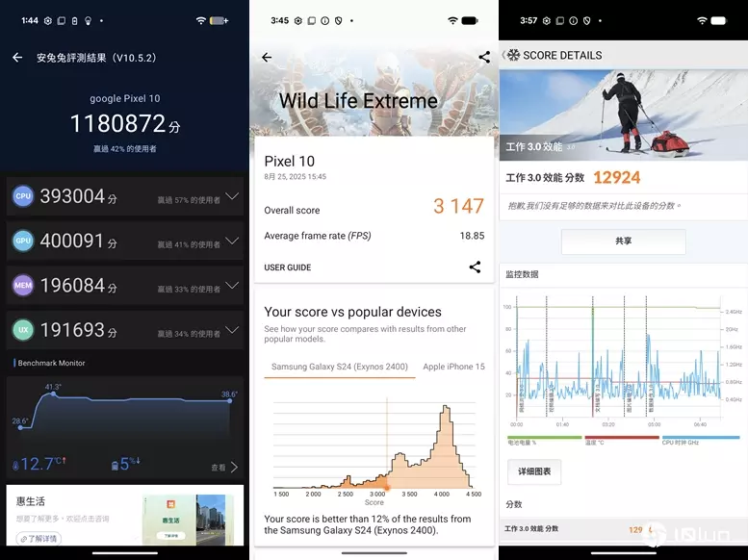The width and height of the screenshot is (748, 560).
Task: Tap the 共享 share button
Action: pos(624,242)
